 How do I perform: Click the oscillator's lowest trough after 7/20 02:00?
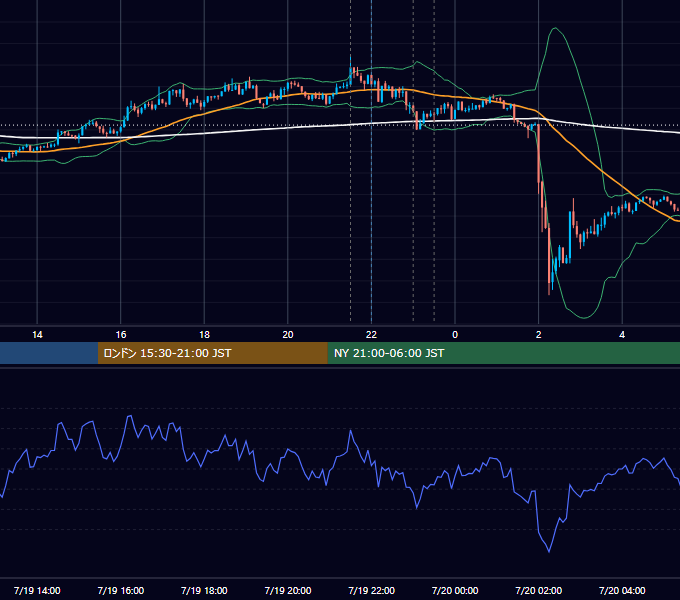coord(549,552)
